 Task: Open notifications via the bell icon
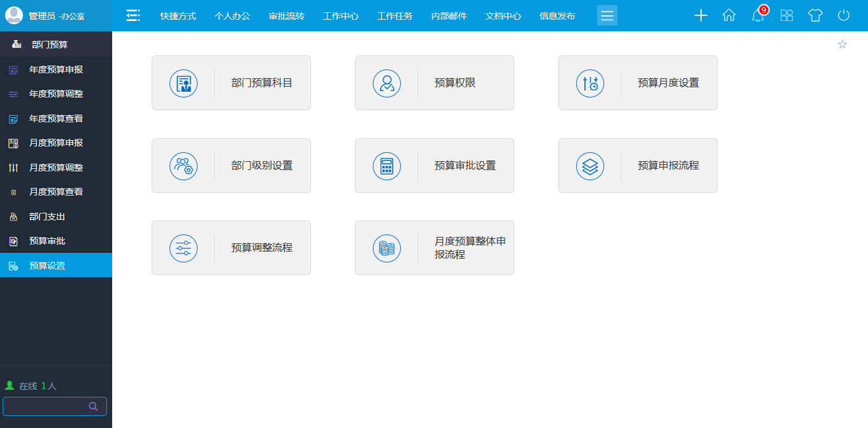click(758, 15)
